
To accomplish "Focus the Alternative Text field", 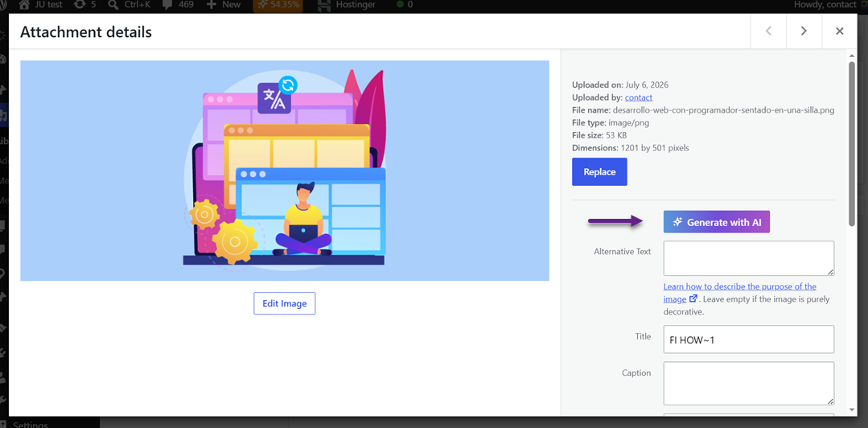I will 749,258.
